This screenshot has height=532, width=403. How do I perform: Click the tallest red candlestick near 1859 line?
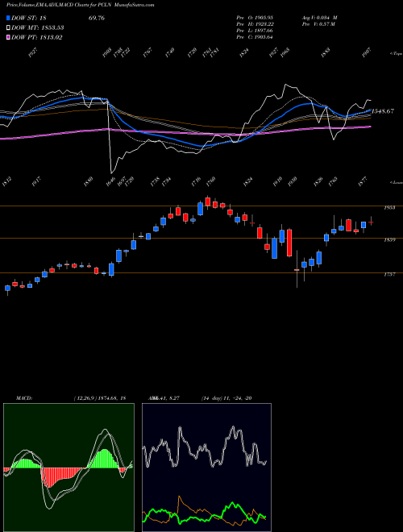coord(289,243)
